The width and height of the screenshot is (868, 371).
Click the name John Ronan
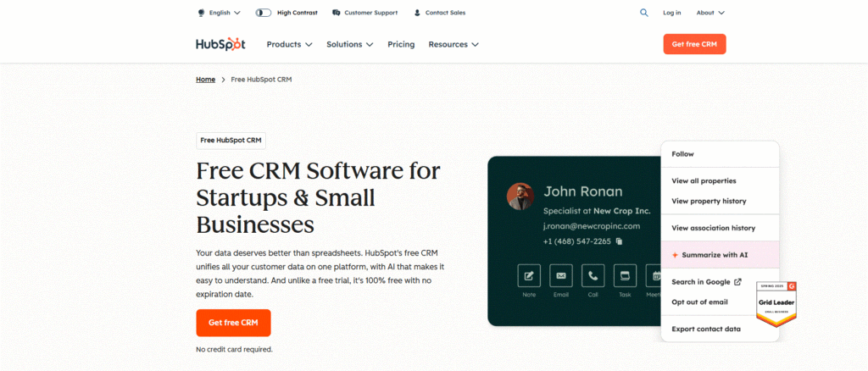[x=583, y=192]
